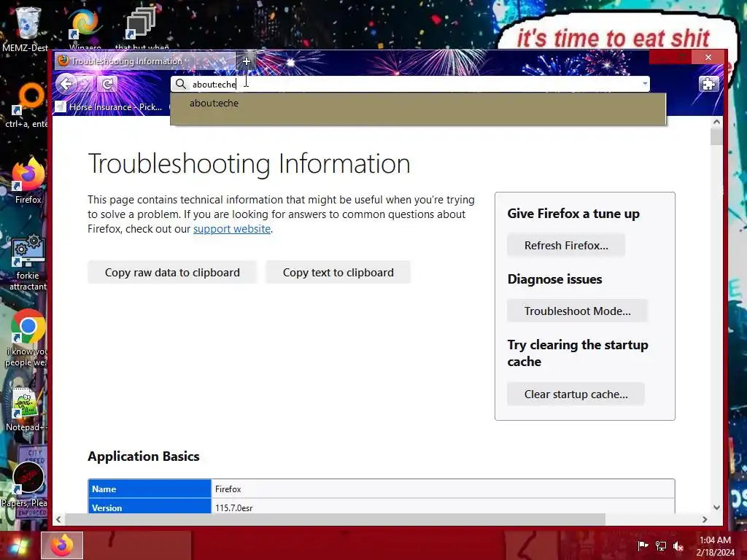747x560 pixels.
Task: Click the Refresh Firefox button
Action: pyautogui.click(x=566, y=245)
